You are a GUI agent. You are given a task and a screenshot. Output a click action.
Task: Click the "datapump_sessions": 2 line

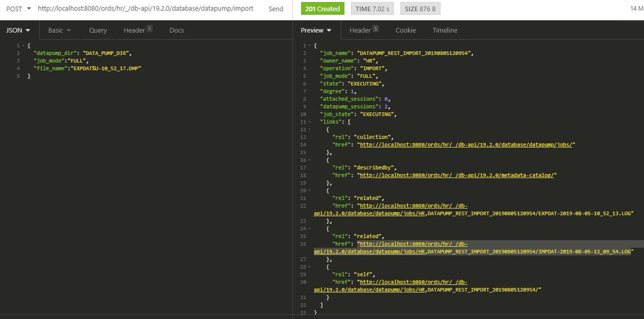click(x=355, y=107)
